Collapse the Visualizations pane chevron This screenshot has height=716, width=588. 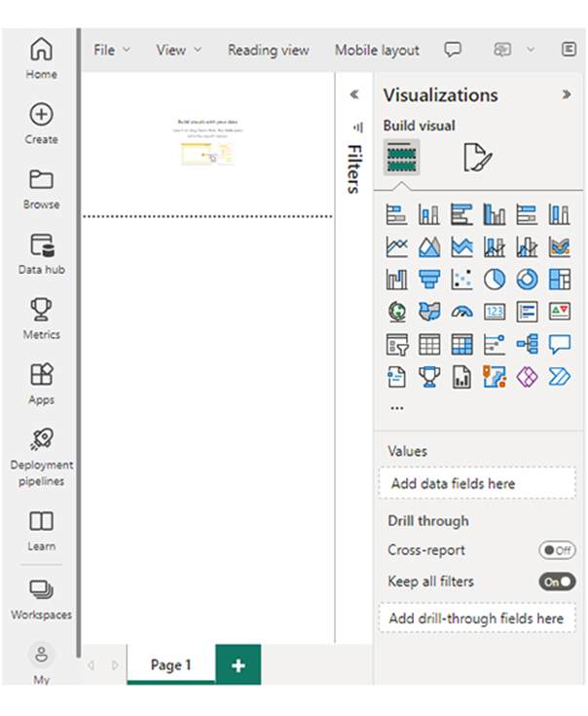(567, 94)
